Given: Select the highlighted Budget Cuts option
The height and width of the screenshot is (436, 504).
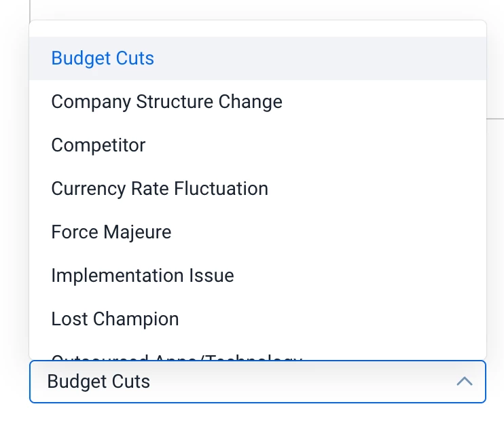Looking at the screenshot, I should pos(103,58).
